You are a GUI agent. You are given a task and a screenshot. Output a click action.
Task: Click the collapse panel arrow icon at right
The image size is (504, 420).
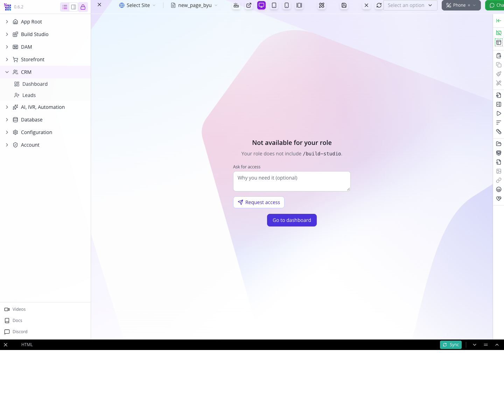tap(499, 21)
